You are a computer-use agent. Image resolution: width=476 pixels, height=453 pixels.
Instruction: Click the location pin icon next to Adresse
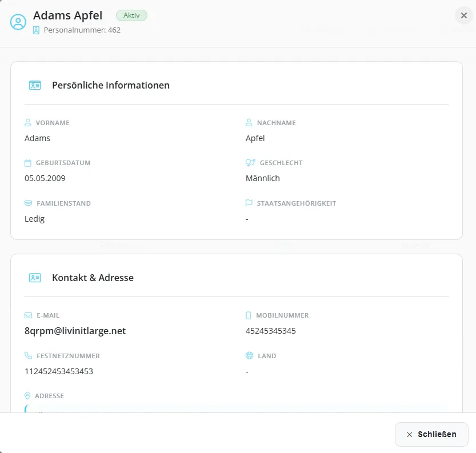click(x=27, y=396)
